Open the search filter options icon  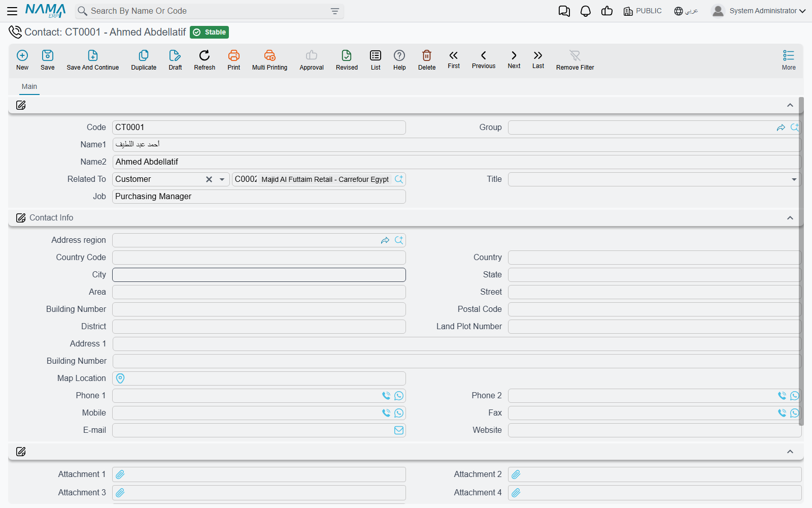click(x=335, y=11)
